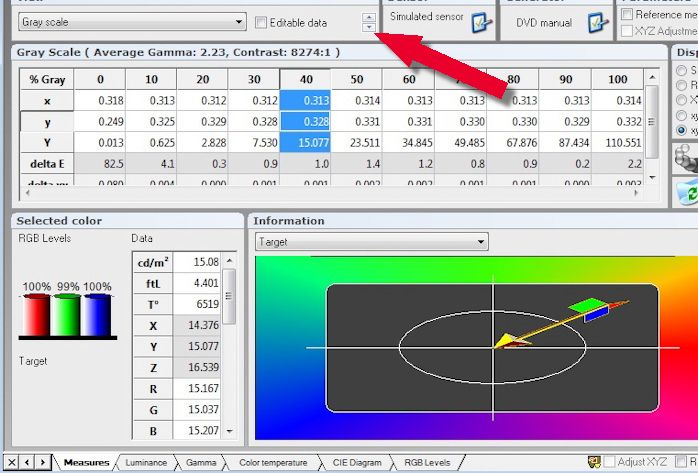Select cell 0.313 in 40 column

click(x=305, y=101)
